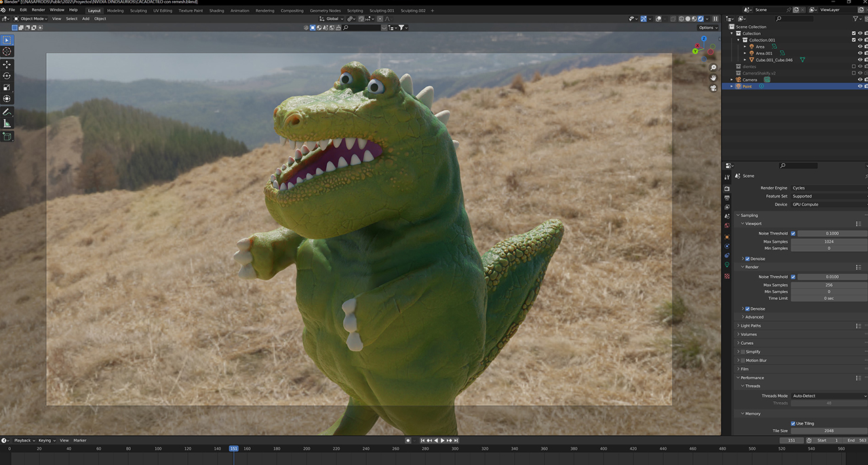Pause the viewport render preview

[x=715, y=18]
